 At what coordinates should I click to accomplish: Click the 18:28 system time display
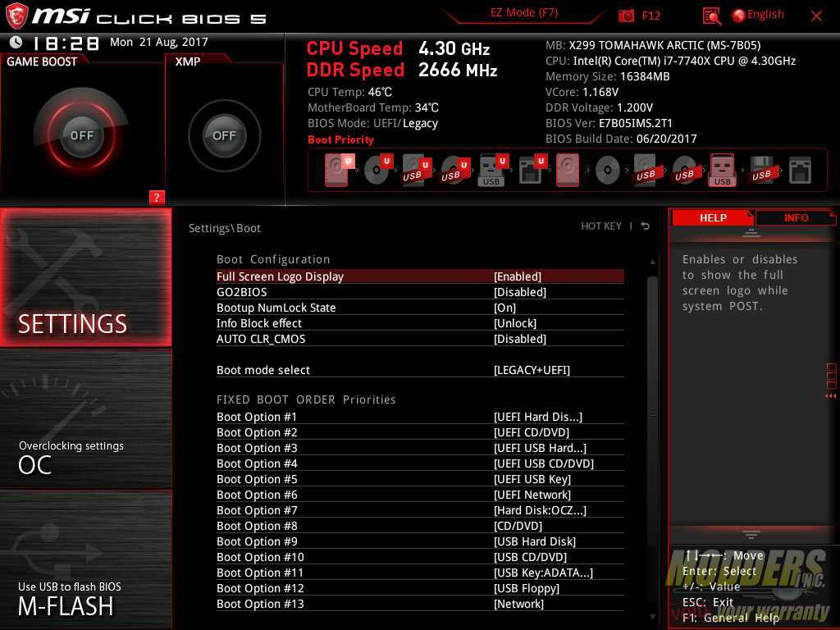(x=66, y=43)
